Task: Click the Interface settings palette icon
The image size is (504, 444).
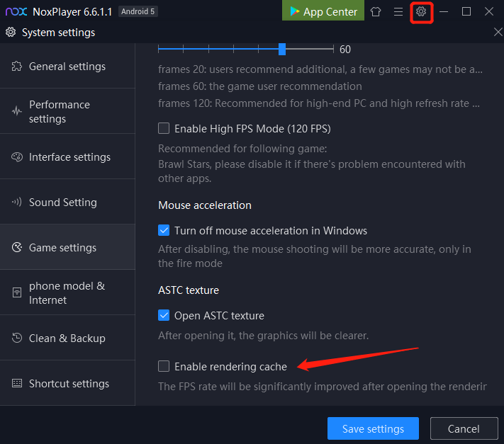Action: pos(17,157)
